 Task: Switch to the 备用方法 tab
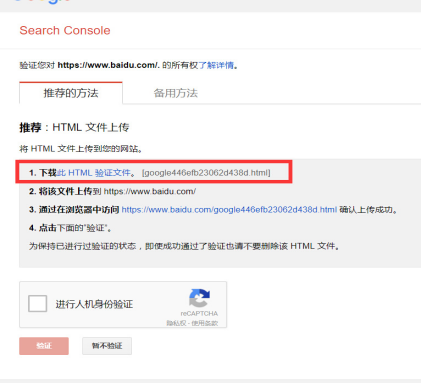[x=176, y=93]
